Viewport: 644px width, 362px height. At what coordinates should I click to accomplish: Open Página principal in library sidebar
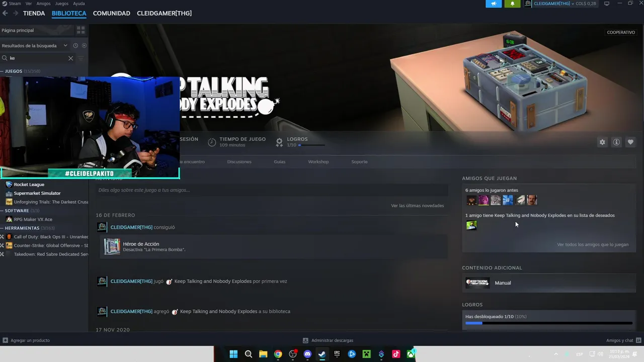coord(18,30)
